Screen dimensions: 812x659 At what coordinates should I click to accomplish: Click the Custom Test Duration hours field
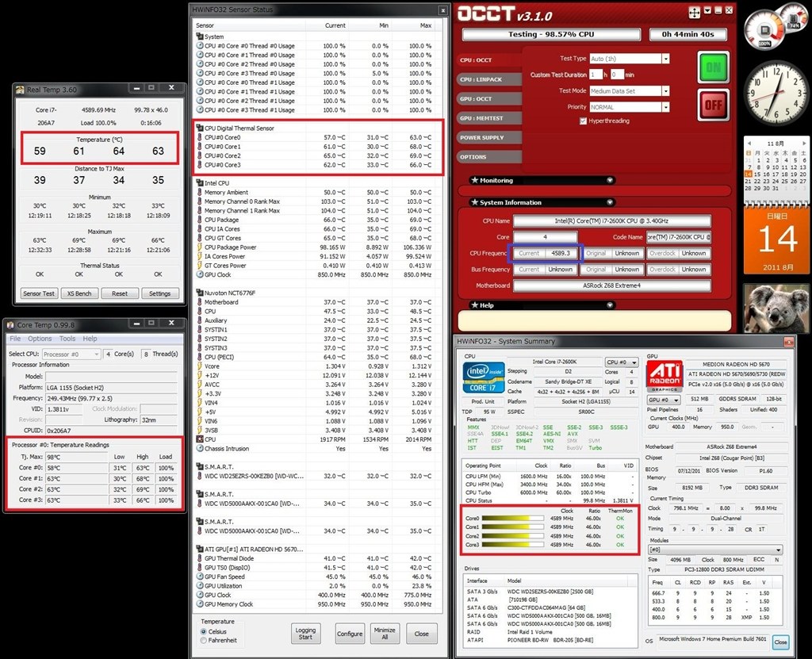pyautogui.click(x=596, y=75)
